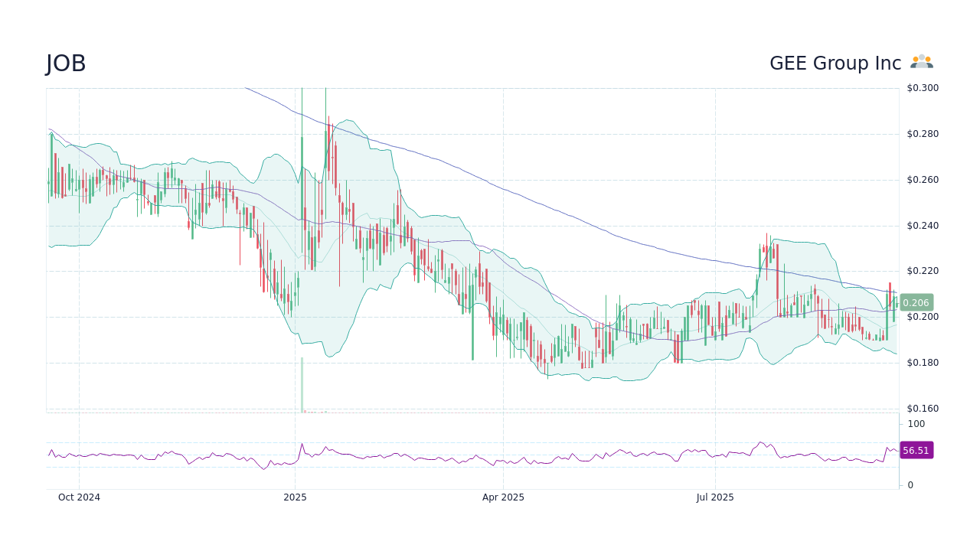
Task: Click the $0.200 price axis label
Action: [x=923, y=317]
